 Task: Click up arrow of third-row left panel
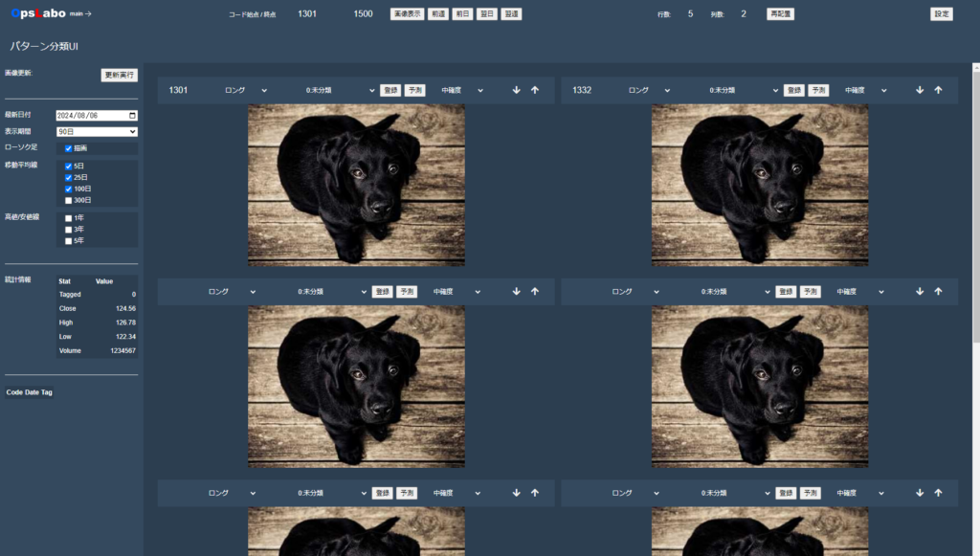coord(535,493)
